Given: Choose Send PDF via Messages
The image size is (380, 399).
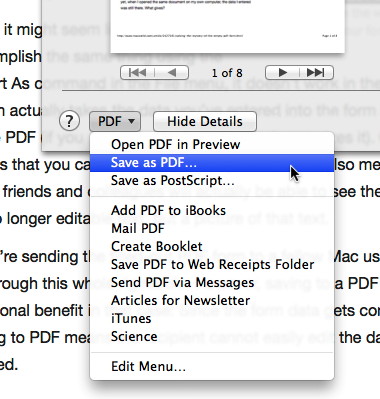Looking at the screenshot, I should [x=212, y=283].
